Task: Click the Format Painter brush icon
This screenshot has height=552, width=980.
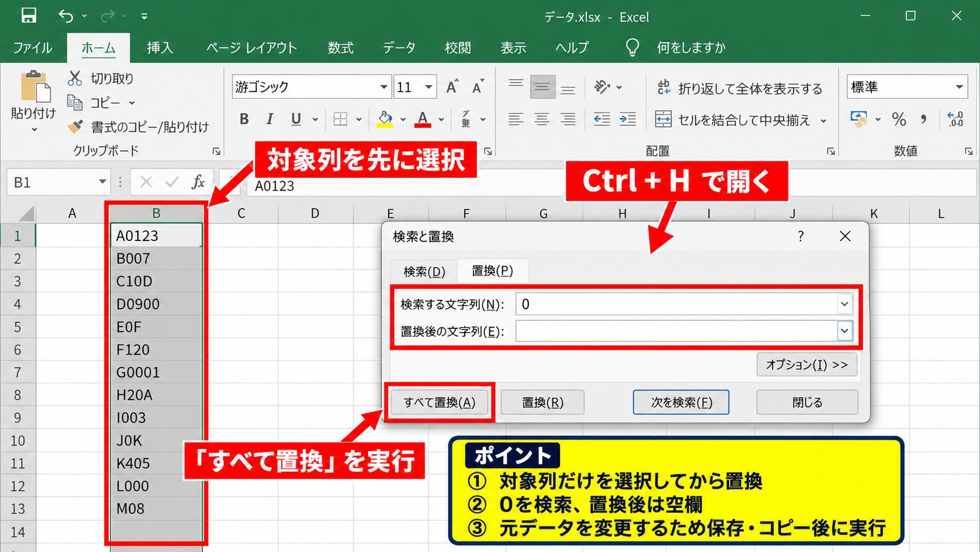Action: [x=75, y=127]
